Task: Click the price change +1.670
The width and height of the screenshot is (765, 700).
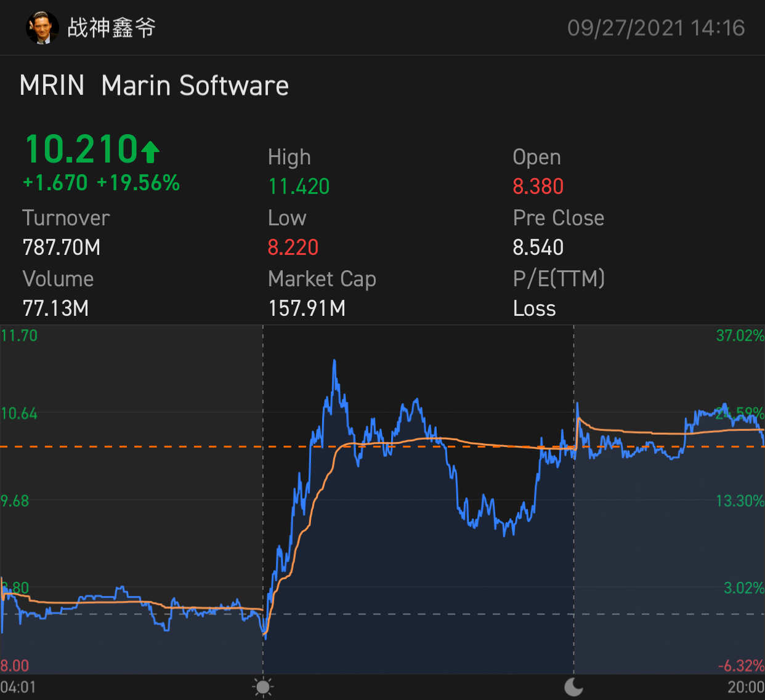Action: click(55, 183)
